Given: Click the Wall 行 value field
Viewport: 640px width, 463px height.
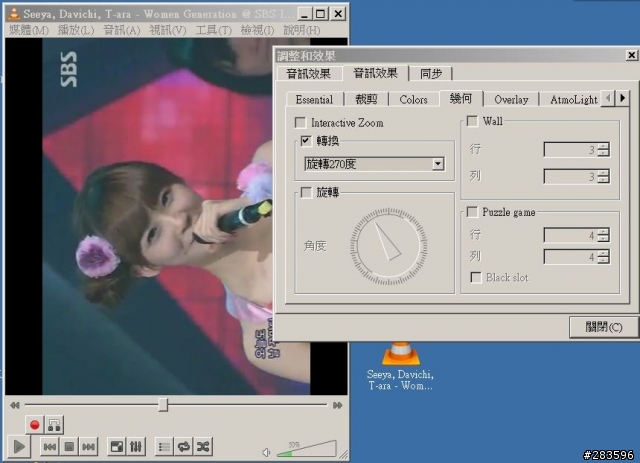Looking at the screenshot, I should (571, 150).
